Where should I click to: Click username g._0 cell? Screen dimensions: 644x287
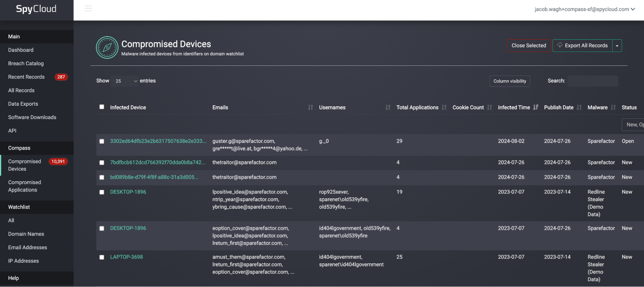324,141
